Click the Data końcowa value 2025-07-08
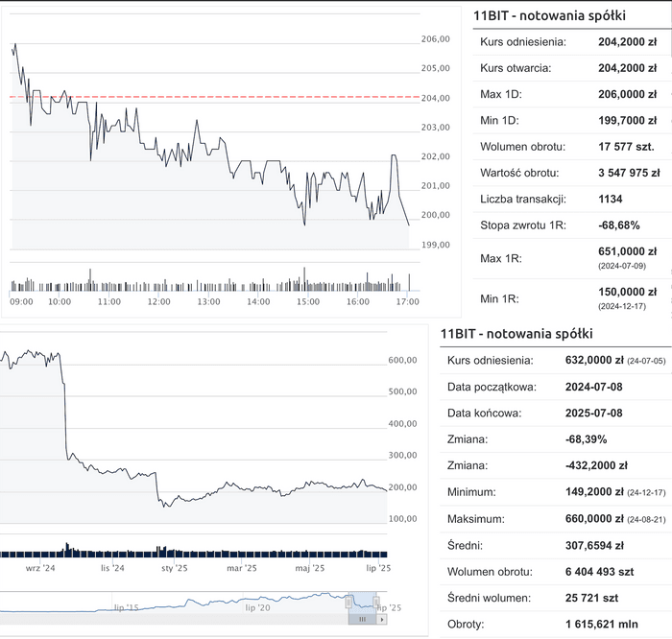This screenshot has height=639, width=672. 594,414
